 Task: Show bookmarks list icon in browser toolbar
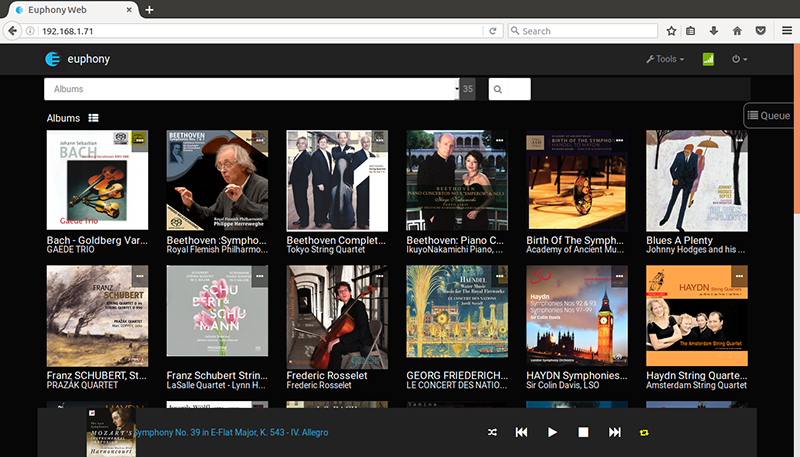[x=690, y=31]
